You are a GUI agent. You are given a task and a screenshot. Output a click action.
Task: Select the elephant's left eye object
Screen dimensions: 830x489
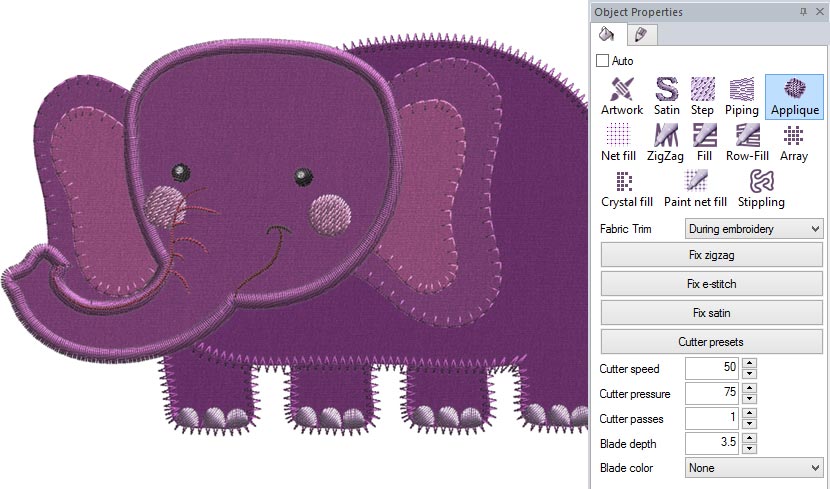pos(181,172)
